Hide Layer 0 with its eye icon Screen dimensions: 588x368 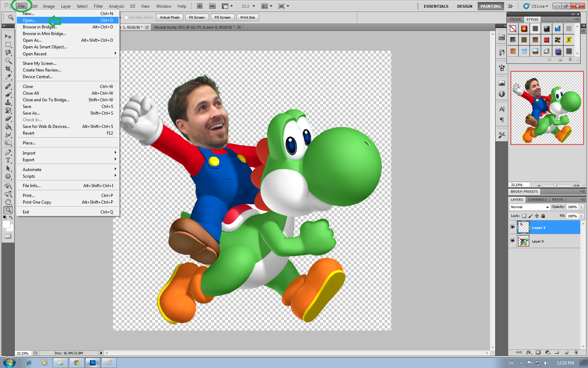pos(512,241)
